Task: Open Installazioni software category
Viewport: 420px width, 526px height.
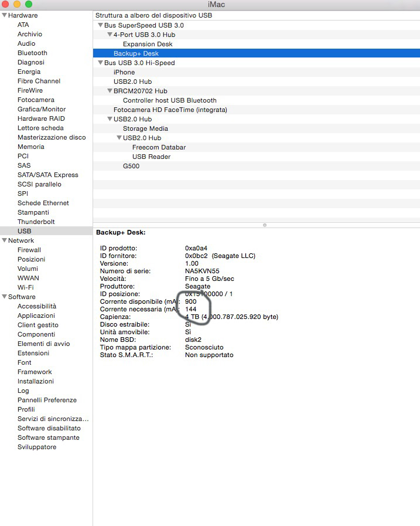Action: 36,381
